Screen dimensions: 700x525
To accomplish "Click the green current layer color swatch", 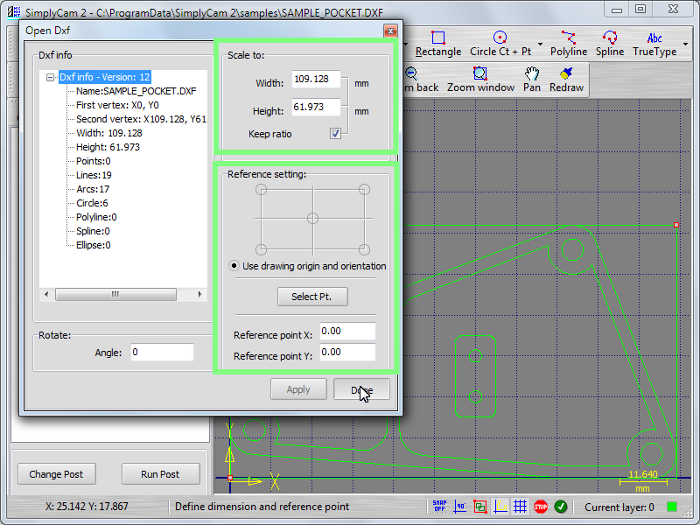I will tap(672, 507).
